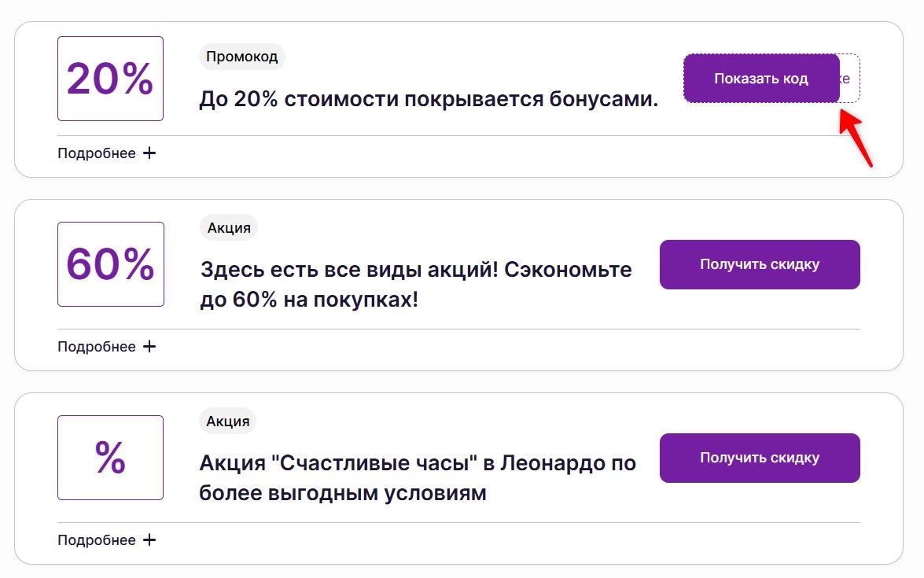This screenshot has width=924, height=578.
Task: Click the plus icon next to the first Подробнее
Action: click(x=150, y=153)
